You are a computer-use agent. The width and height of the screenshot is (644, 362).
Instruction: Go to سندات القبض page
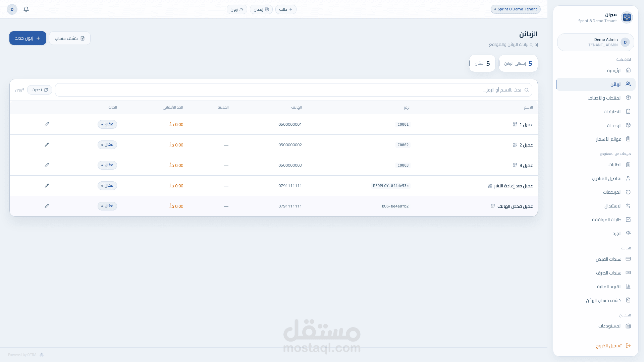point(608,259)
